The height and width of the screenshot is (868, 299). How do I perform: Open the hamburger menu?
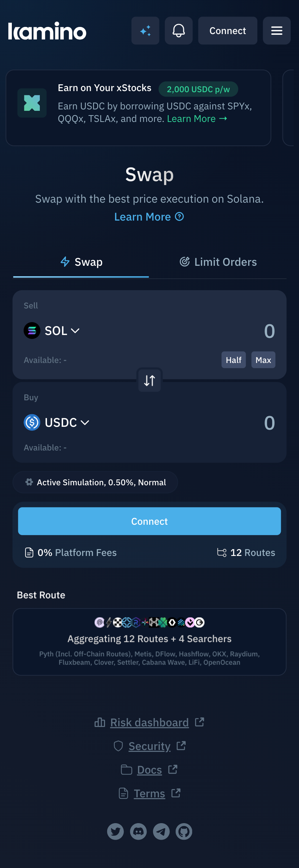[x=276, y=31]
